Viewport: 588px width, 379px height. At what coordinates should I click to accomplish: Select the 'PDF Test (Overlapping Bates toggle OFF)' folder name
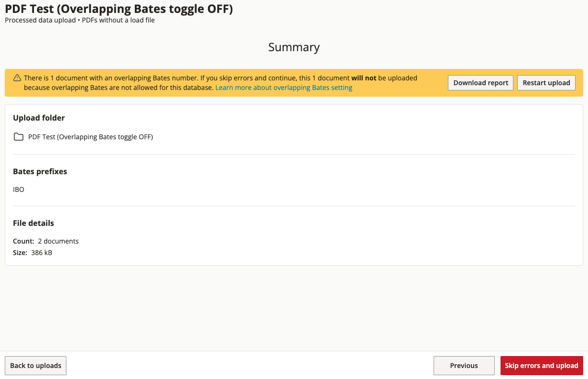pos(90,137)
